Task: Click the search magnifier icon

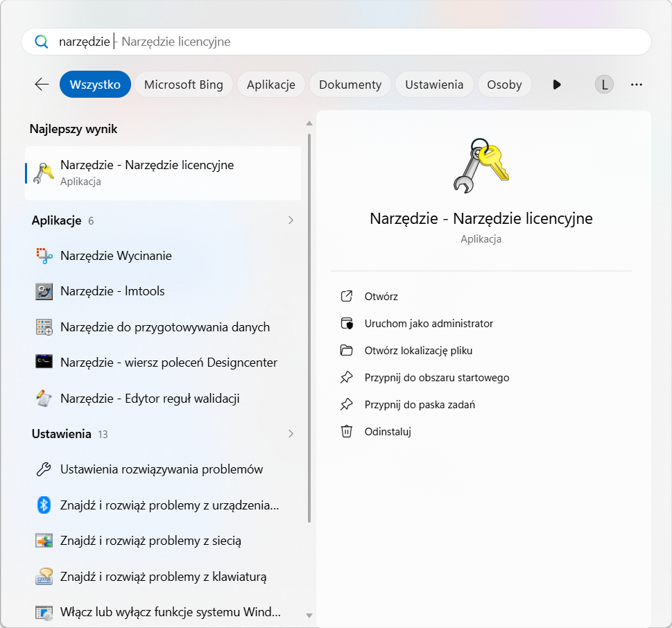Action: [41, 42]
